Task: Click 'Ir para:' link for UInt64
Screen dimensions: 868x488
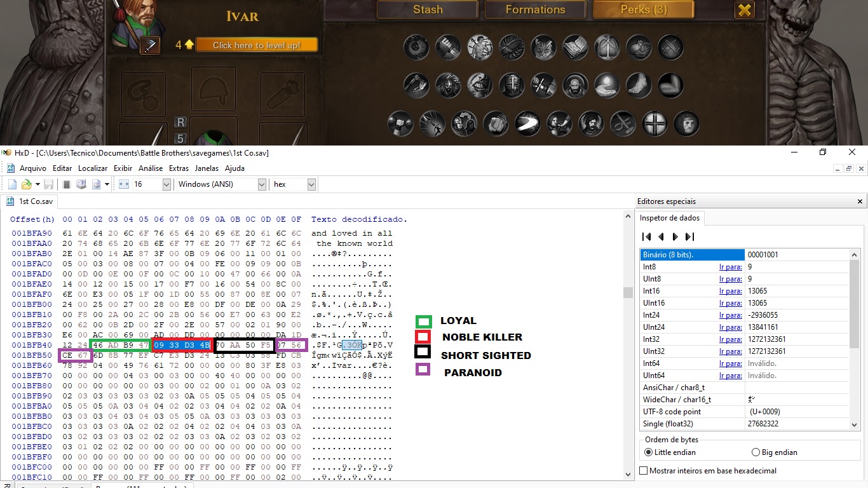Action: pos(730,376)
